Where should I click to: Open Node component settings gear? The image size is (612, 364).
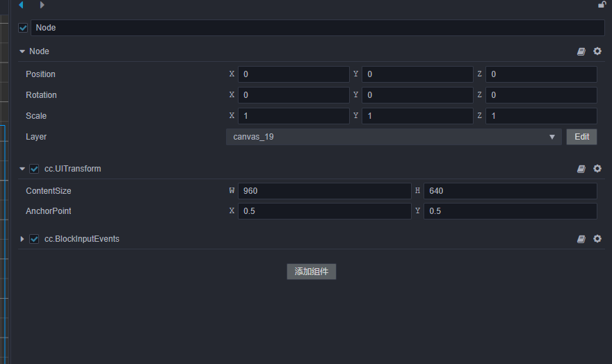pos(597,51)
